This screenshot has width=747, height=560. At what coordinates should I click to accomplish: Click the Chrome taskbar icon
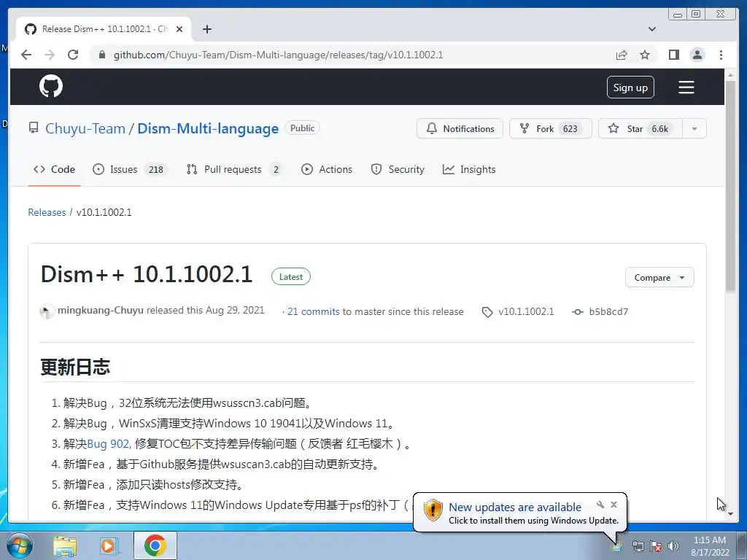155,545
